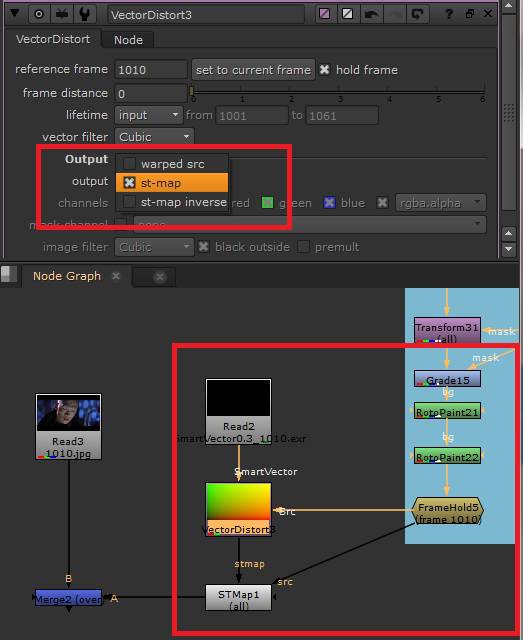Viewport: 523px width, 640px height.
Task: Edit the VectorDistort3 node name field
Action: point(206,15)
